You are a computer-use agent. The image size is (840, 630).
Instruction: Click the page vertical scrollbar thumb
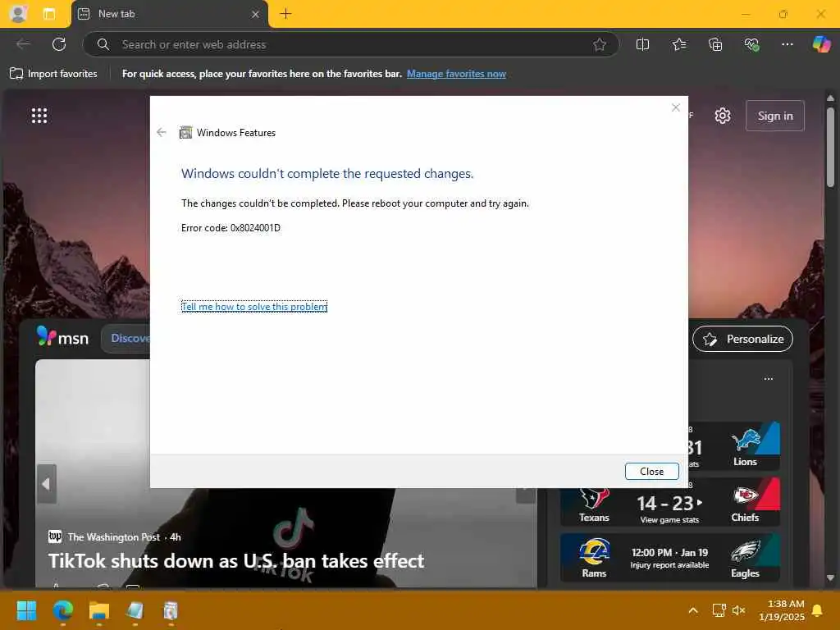[830, 148]
